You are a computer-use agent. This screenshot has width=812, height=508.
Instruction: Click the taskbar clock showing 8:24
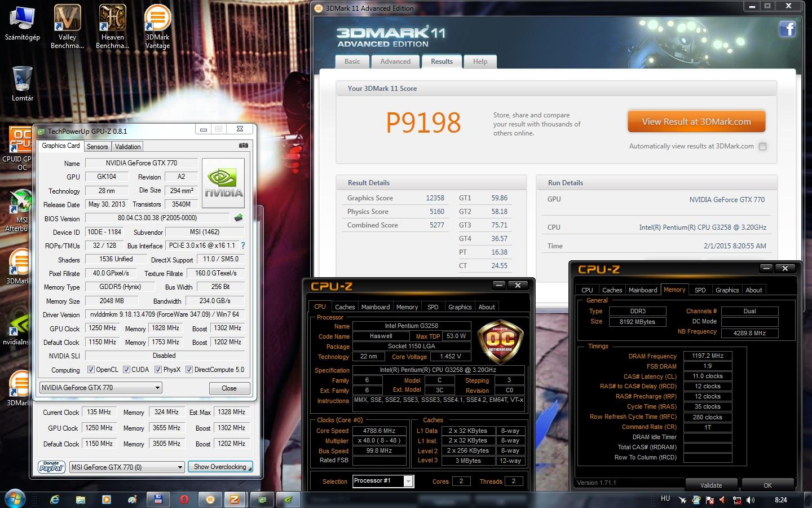780,500
